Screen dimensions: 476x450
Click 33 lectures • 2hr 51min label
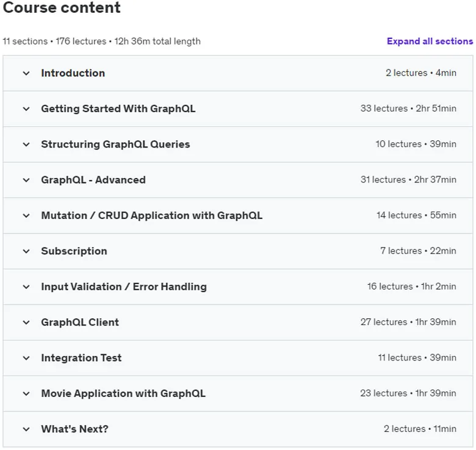point(408,109)
